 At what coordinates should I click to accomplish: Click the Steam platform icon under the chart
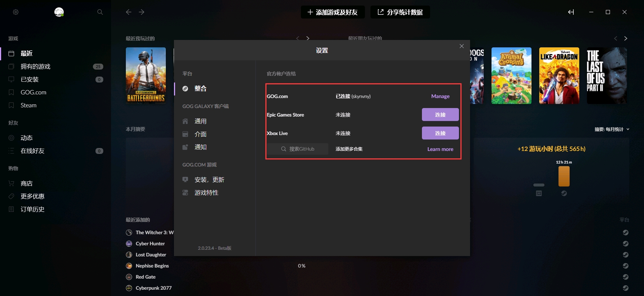[564, 193]
